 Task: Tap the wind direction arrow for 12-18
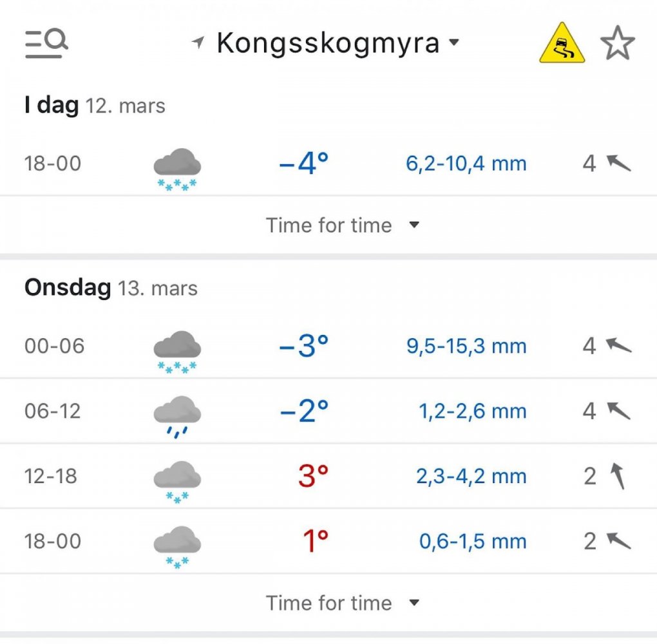tap(618, 477)
